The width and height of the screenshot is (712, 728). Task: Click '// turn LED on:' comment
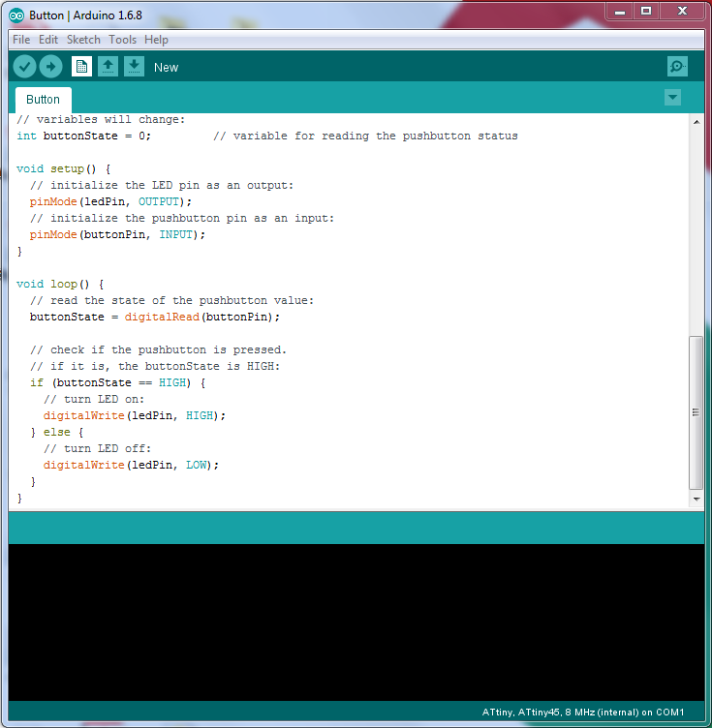94,399
